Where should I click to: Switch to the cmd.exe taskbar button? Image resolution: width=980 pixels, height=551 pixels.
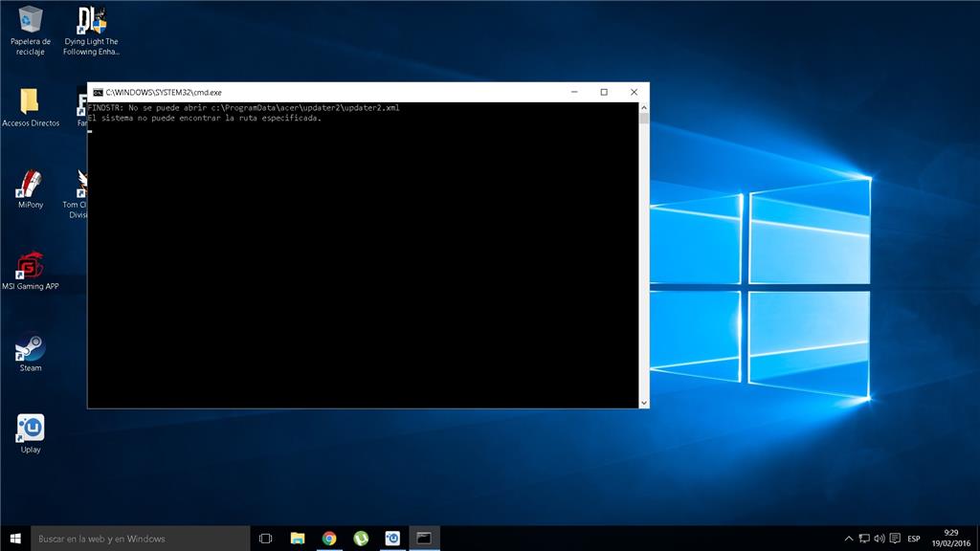tap(424, 539)
